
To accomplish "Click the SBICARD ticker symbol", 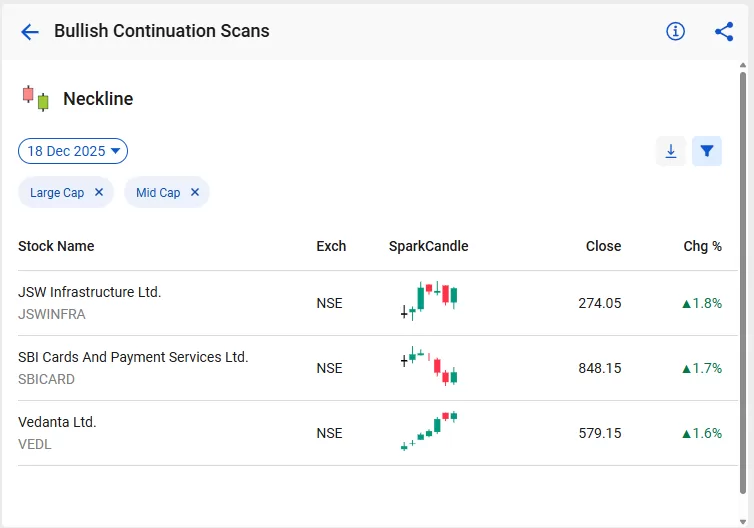I will coord(46,379).
